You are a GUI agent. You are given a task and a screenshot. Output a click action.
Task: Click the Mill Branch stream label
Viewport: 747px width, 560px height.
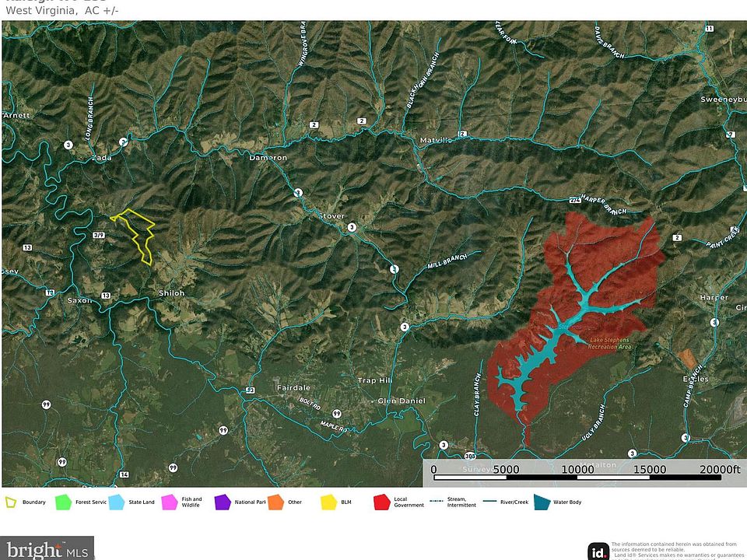447,261
